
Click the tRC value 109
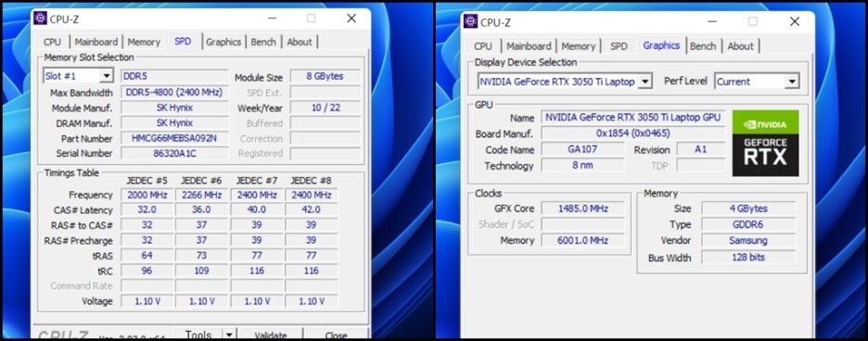pos(201,271)
